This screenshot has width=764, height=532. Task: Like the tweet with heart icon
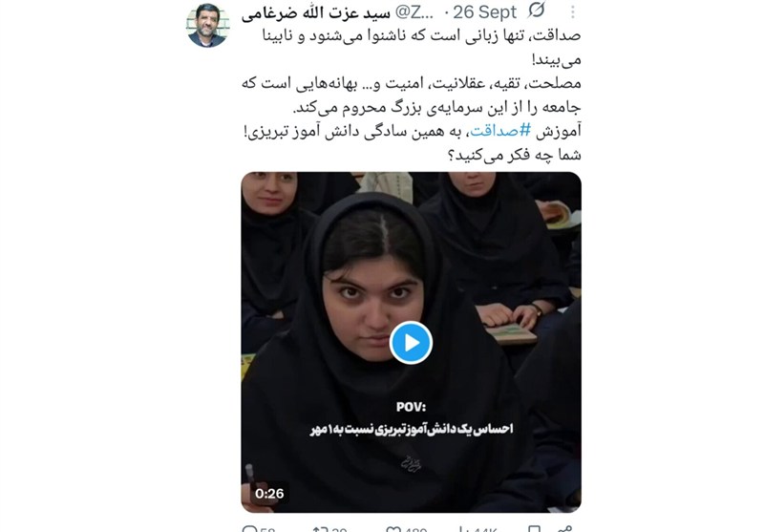393,529
